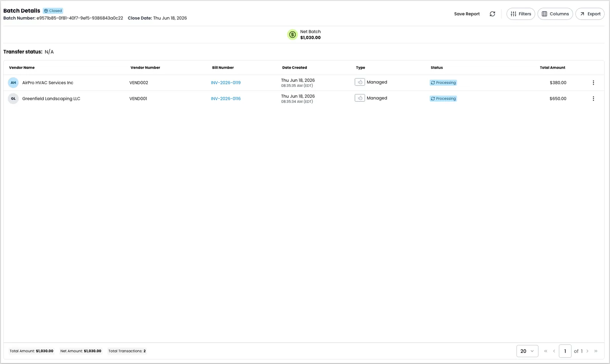Sort by the Bill Number column header

[x=223, y=67]
